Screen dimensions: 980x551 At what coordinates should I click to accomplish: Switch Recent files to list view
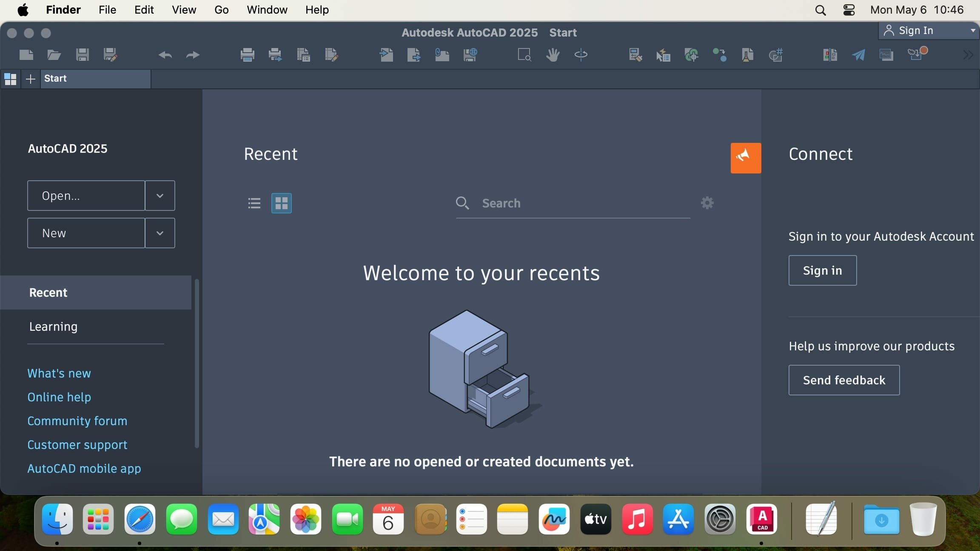pyautogui.click(x=254, y=203)
